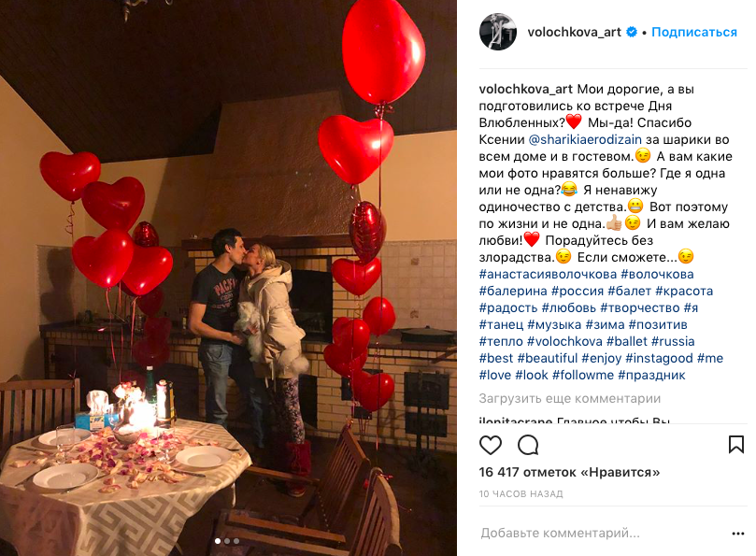The height and width of the screenshot is (556, 756).
Task: Select third carousel dot indicator
Action: coord(236,541)
